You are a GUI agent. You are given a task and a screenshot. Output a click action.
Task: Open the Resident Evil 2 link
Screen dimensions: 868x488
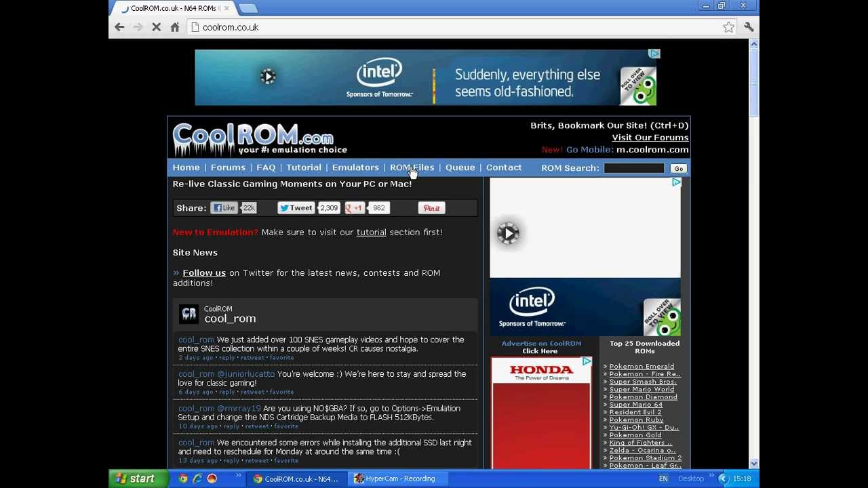(635, 412)
